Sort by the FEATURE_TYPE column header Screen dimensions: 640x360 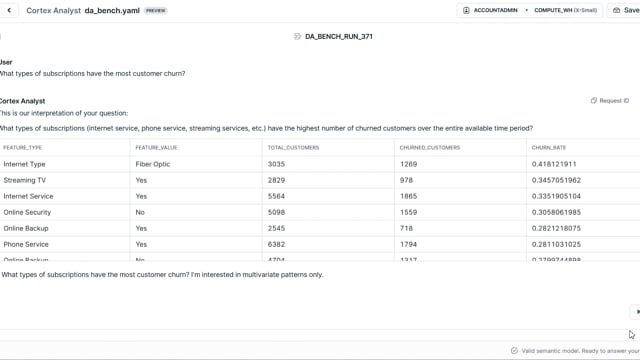pyautogui.click(x=22, y=147)
